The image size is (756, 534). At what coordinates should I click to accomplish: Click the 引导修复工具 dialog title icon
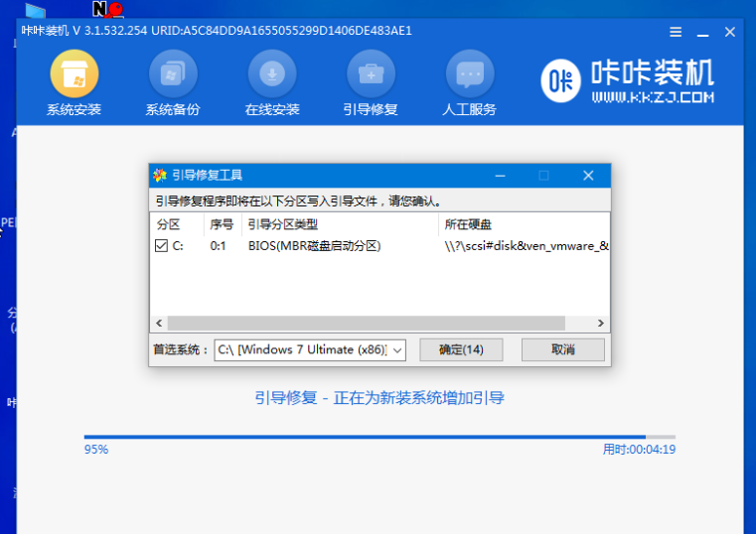click(160, 176)
